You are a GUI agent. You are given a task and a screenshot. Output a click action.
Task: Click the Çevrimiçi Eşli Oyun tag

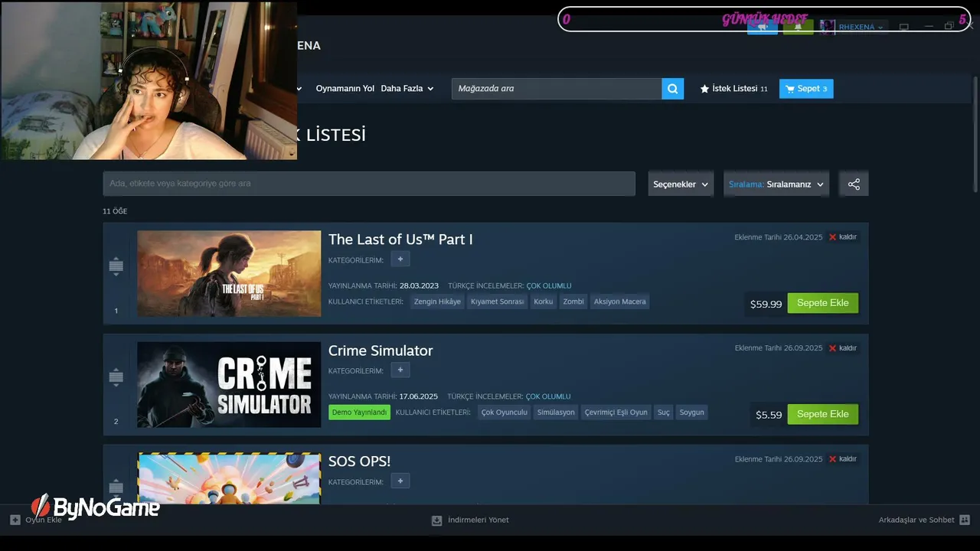pyautogui.click(x=616, y=412)
